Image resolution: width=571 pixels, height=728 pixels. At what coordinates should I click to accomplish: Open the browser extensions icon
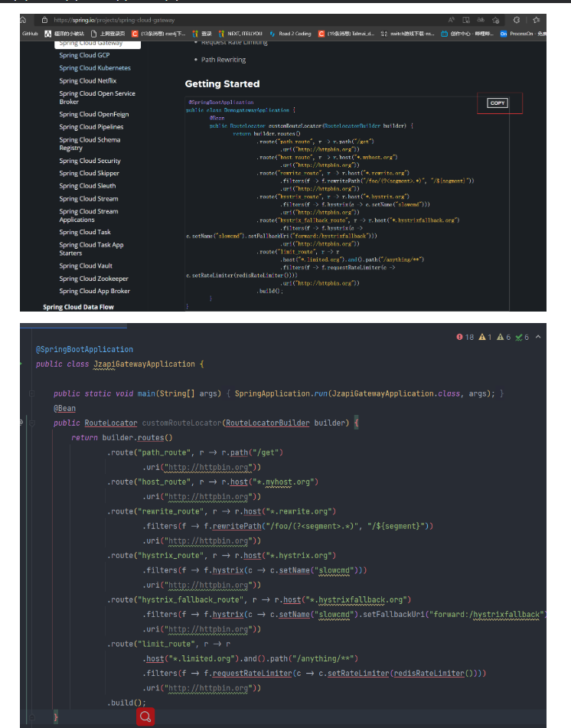point(516,20)
